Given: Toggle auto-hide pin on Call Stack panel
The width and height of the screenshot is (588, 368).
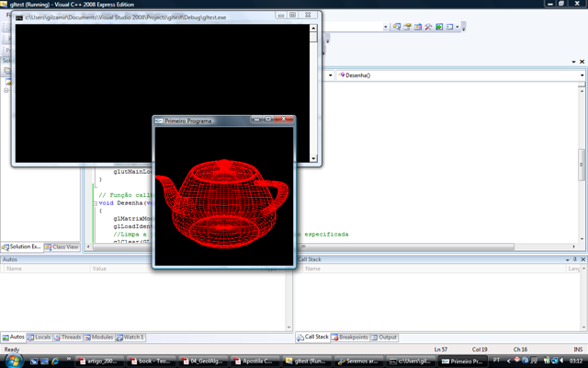Looking at the screenshot, I should tap(575, 259).
